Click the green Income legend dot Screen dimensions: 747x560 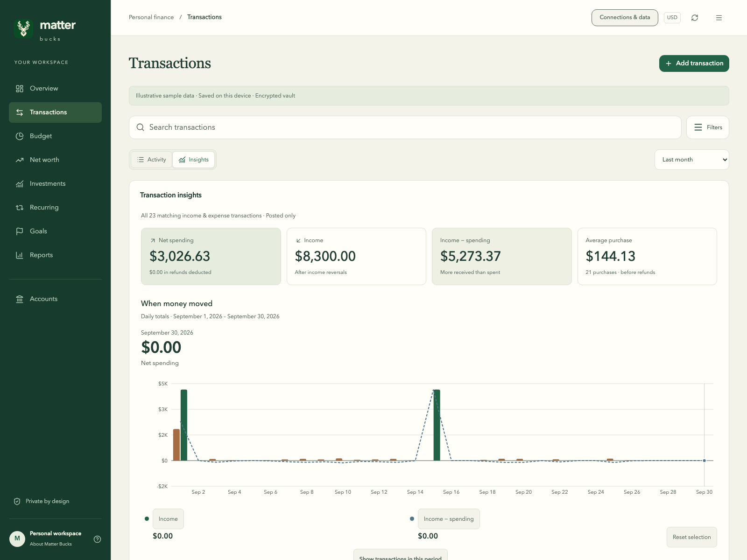147,519
